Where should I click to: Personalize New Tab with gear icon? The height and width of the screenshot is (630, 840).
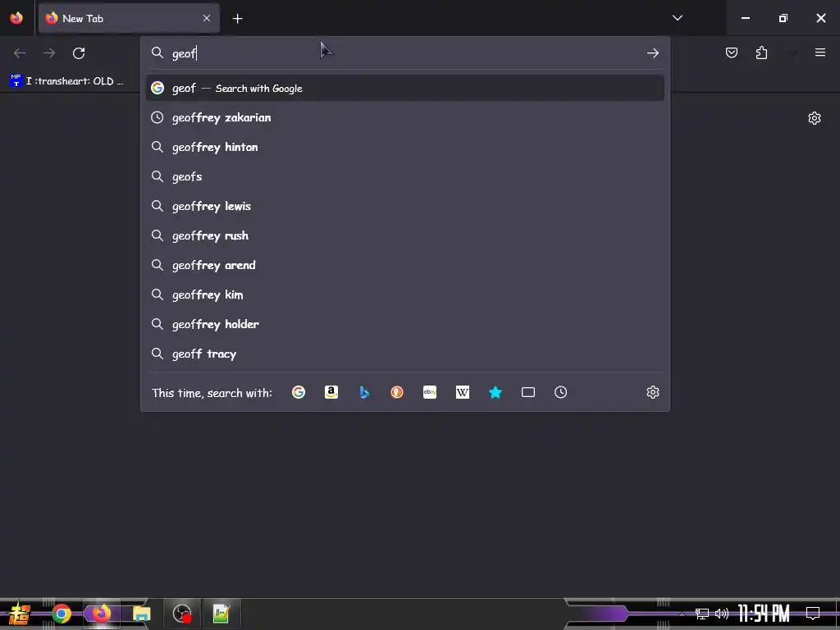coord(815,118)
